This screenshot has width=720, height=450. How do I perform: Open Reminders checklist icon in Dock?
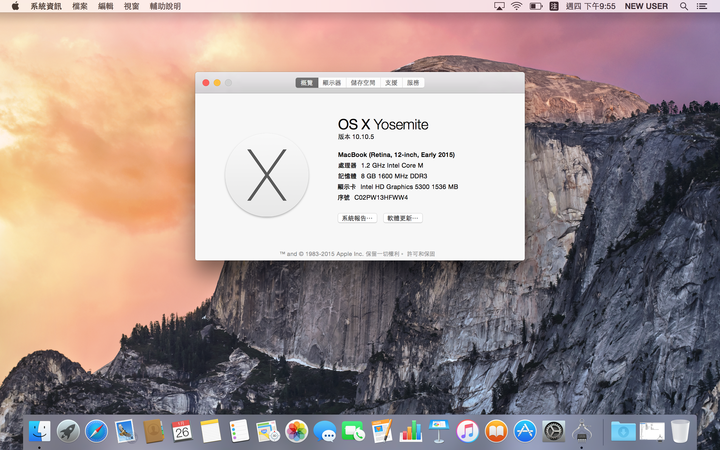tap(239, 431)
